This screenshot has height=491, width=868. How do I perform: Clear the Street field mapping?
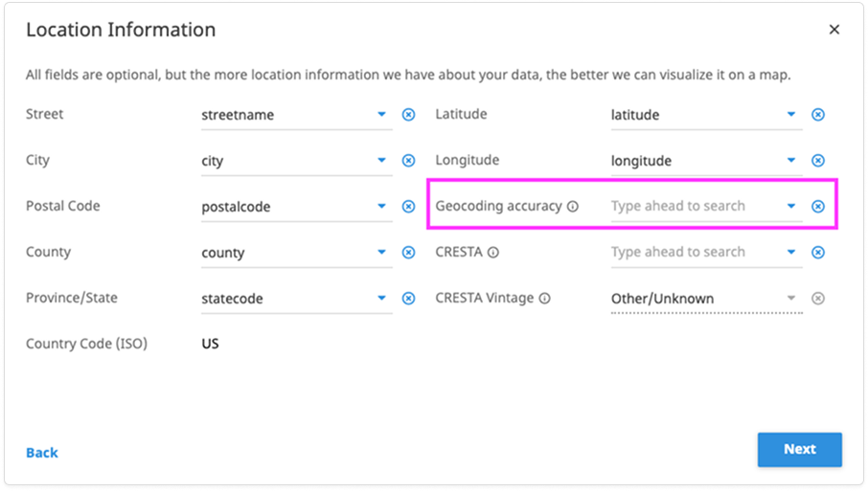pos(408,115)
